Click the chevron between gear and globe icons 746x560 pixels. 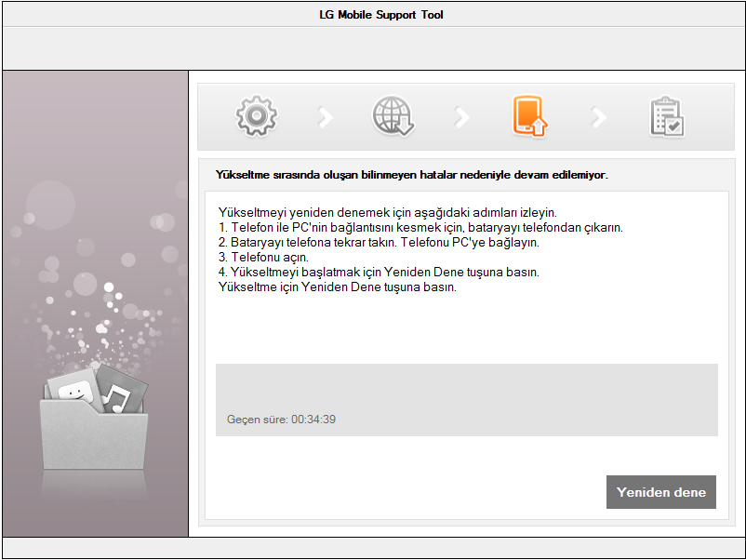coord(326,117)
